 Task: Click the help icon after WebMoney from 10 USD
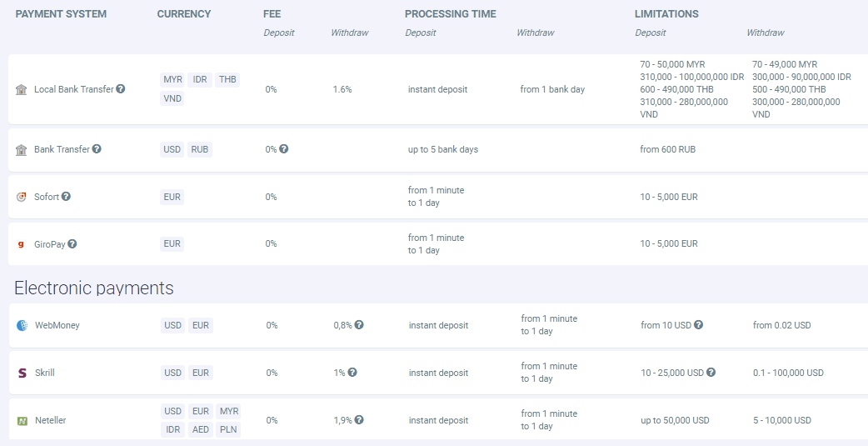(x=699, y=324)
